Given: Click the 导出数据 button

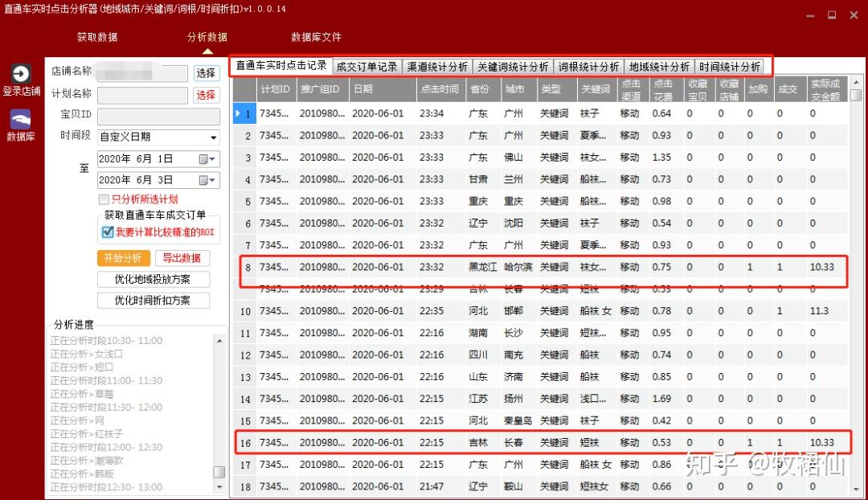Looking at the screenshot, I should pos(182,258).
